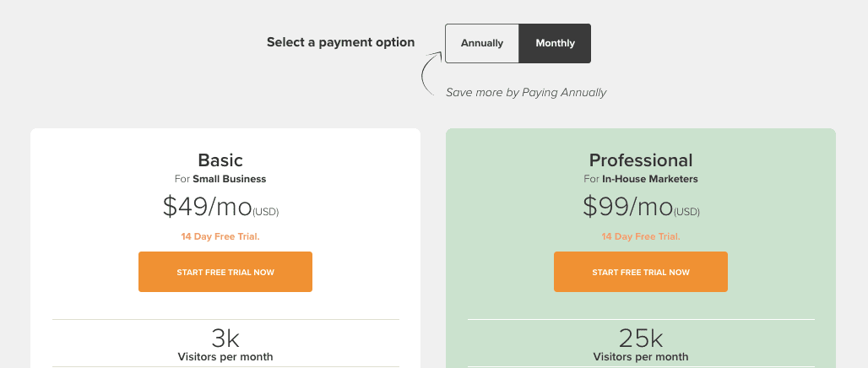Click the 25k visitors figure
The width and height of the screenshot is (868, 368).
(641, 338)
